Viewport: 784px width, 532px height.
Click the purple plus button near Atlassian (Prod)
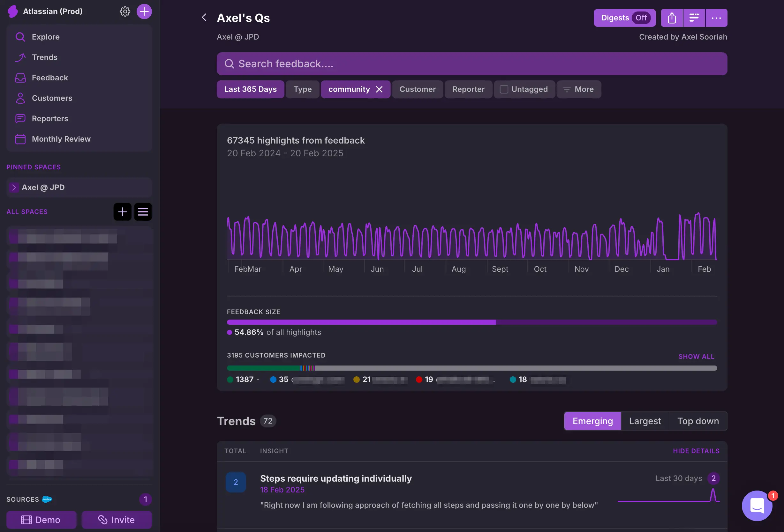point(144,11)
